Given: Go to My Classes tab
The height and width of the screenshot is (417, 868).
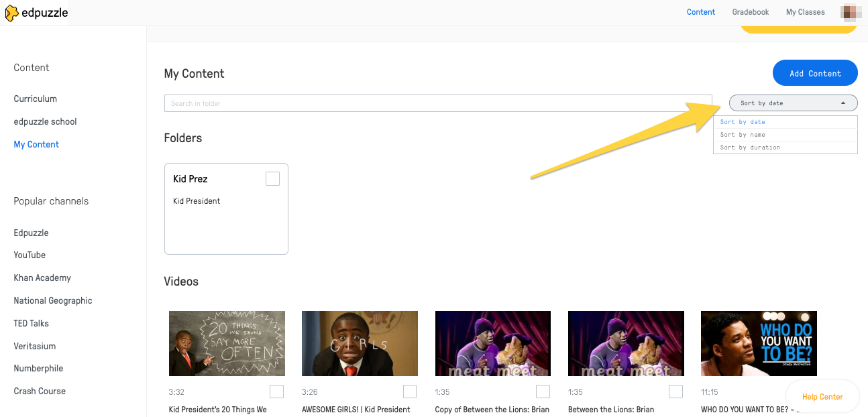Looking at the screenshot, I should (x=806, y=12).
